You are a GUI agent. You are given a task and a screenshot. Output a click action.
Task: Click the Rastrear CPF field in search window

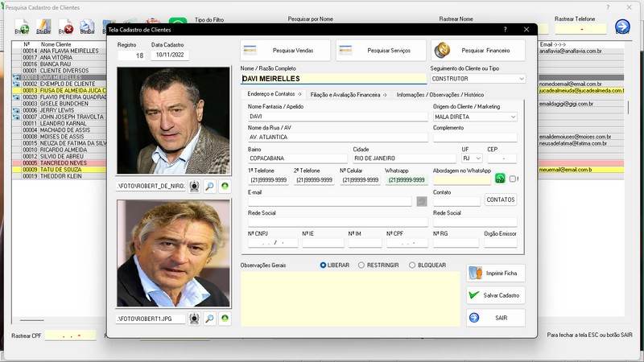70,335
